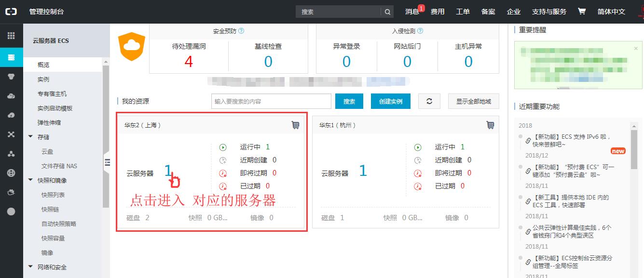Click the three-node cluster icon in left rail
Image resolution: width=644 pixels, height=278 pixels.
click(x=11, y=154)
